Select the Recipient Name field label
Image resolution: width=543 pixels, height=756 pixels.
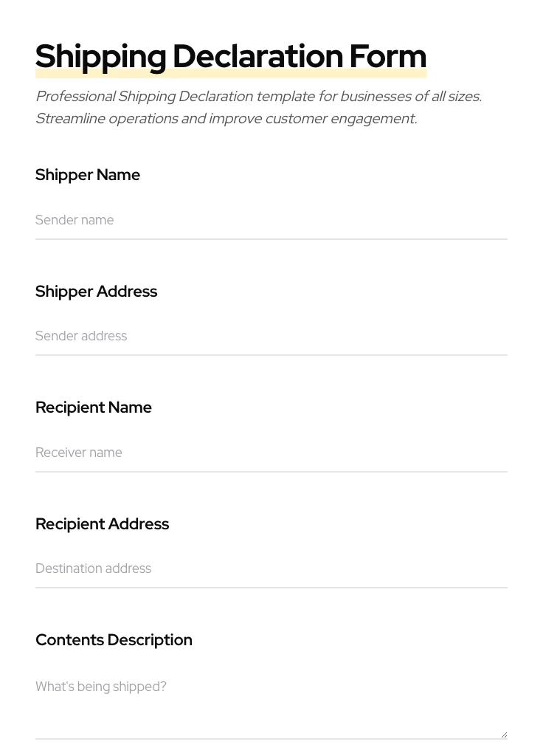[94, 408]
